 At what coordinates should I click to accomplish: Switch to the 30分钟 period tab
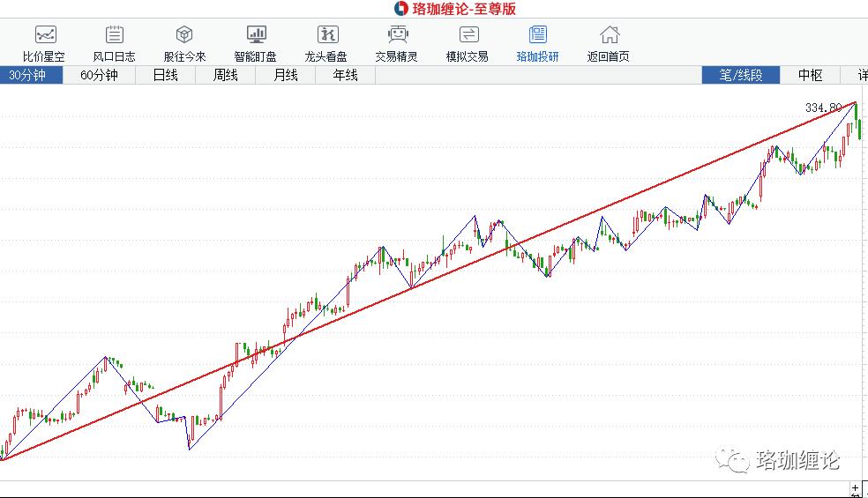(x=31, y=76)
